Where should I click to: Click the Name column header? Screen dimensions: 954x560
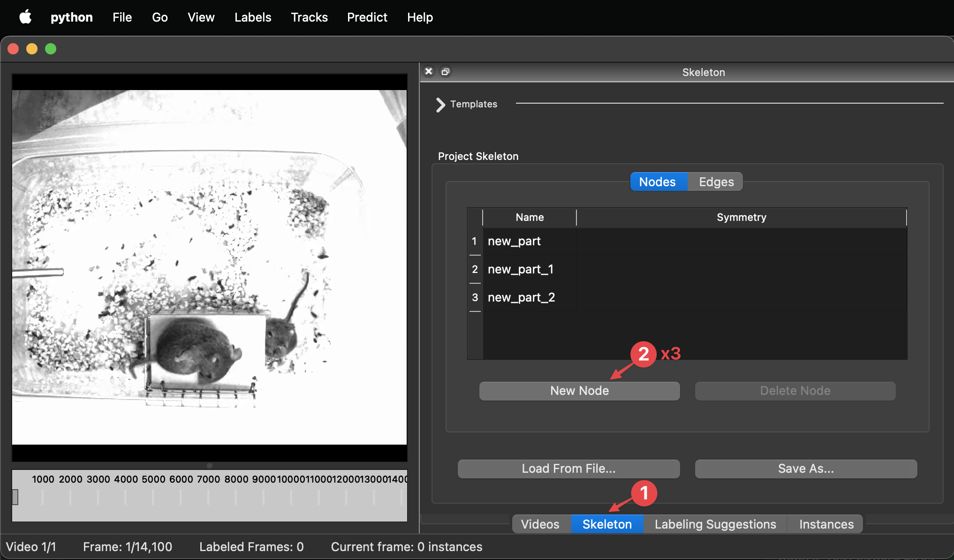point(530,217)
